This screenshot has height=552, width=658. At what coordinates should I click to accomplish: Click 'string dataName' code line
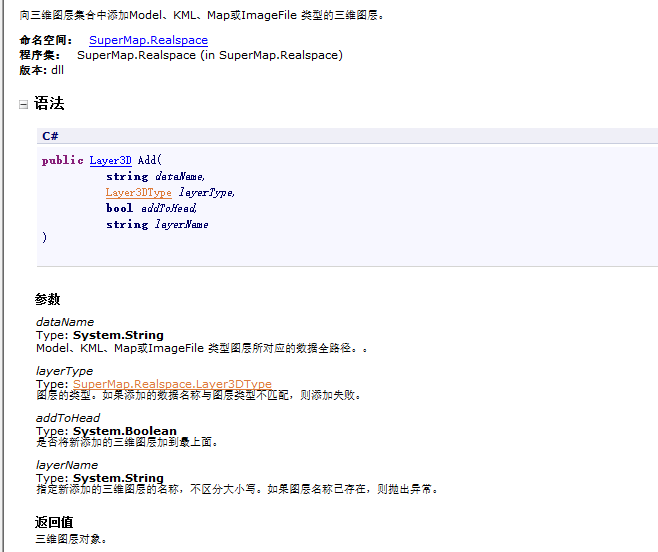click(155, 176)
